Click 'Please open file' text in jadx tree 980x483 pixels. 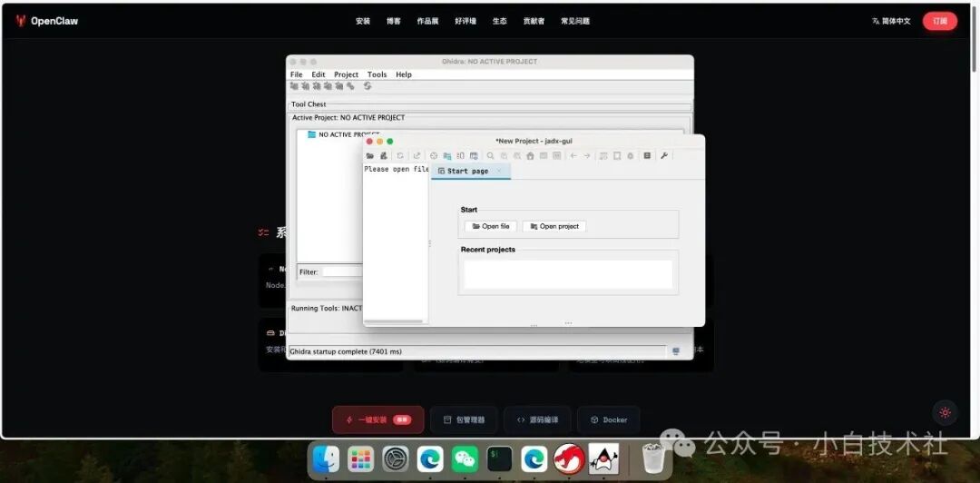[x=397, y=170]
